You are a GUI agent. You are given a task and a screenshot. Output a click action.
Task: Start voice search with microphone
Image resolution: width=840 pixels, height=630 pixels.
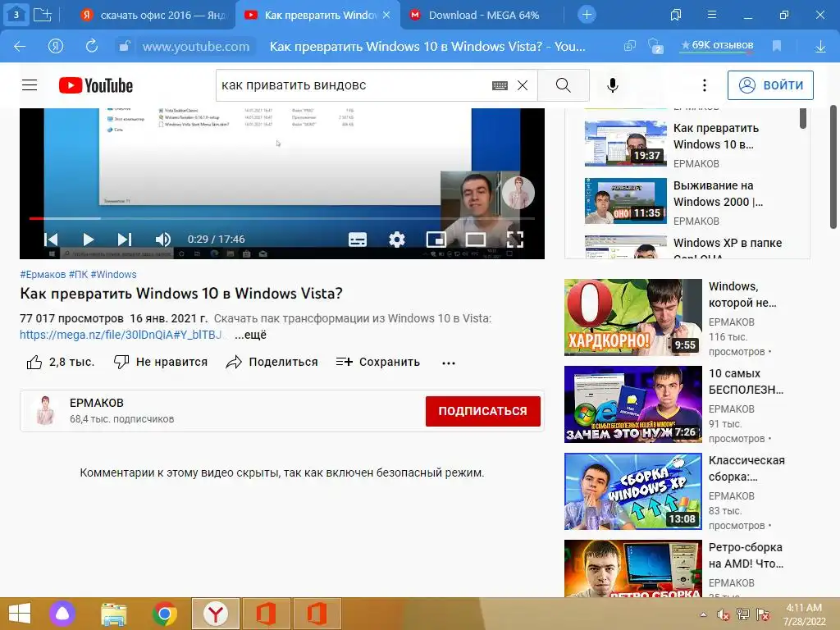[x=612, y=85]
